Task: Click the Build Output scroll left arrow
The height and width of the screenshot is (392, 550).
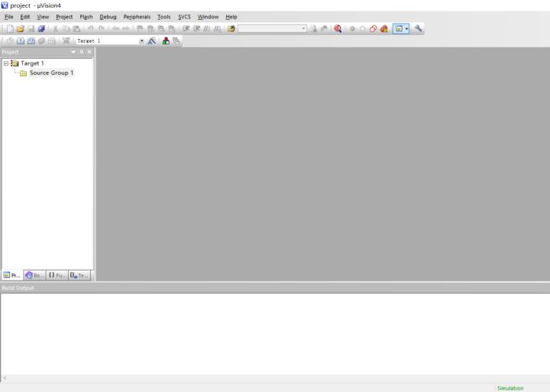Action: (x=5, y=378)
